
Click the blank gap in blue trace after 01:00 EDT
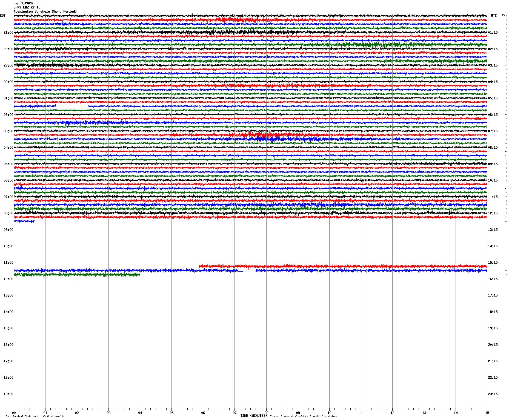point(72,106)
